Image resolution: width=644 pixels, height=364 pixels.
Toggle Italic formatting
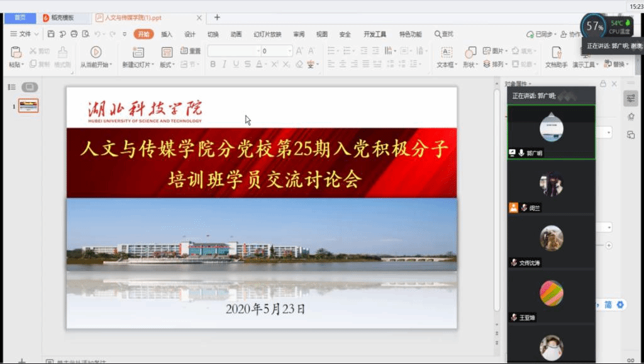tap(225, 64)
